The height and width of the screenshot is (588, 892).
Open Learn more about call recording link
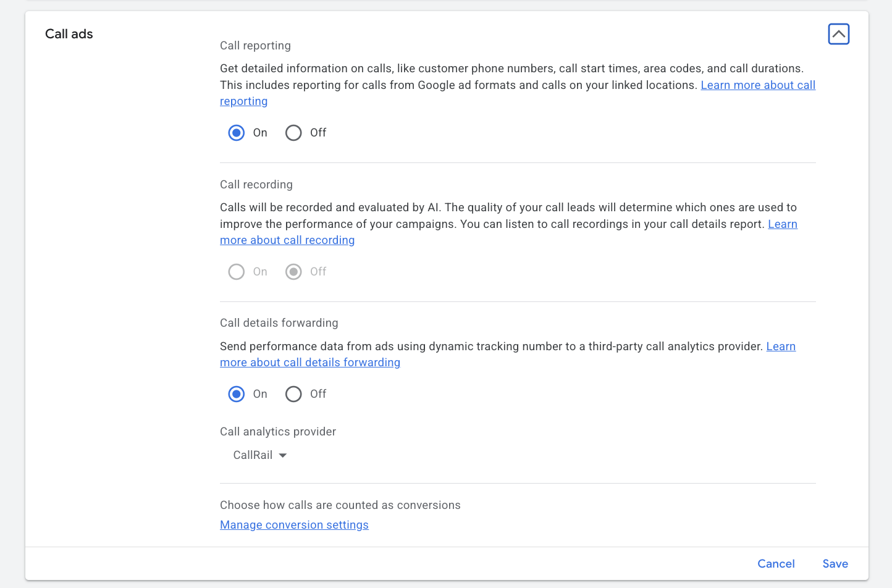coord(287,240)
